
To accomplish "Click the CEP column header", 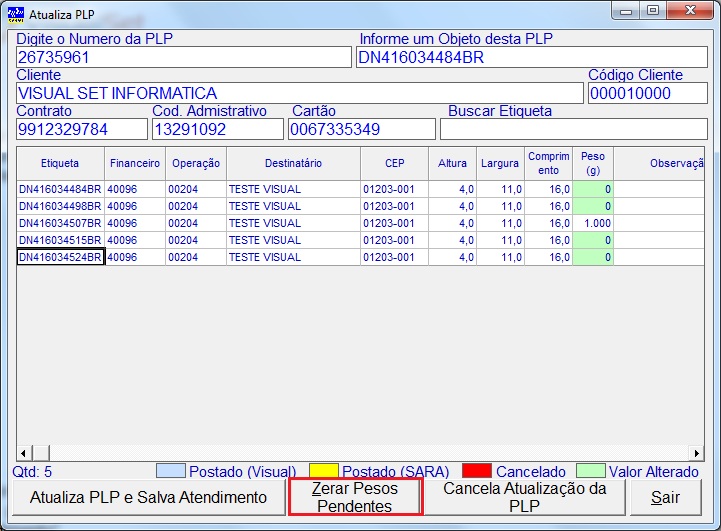I will (395, 163).
